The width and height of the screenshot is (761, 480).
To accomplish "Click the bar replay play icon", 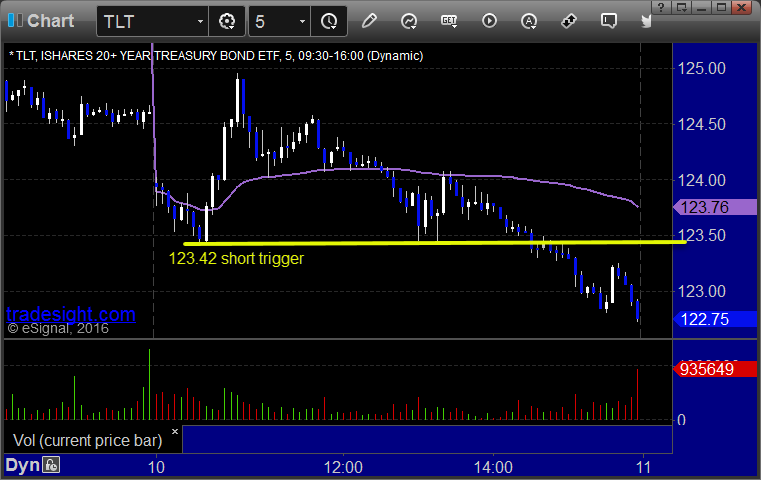I will (x=489, y=21).
